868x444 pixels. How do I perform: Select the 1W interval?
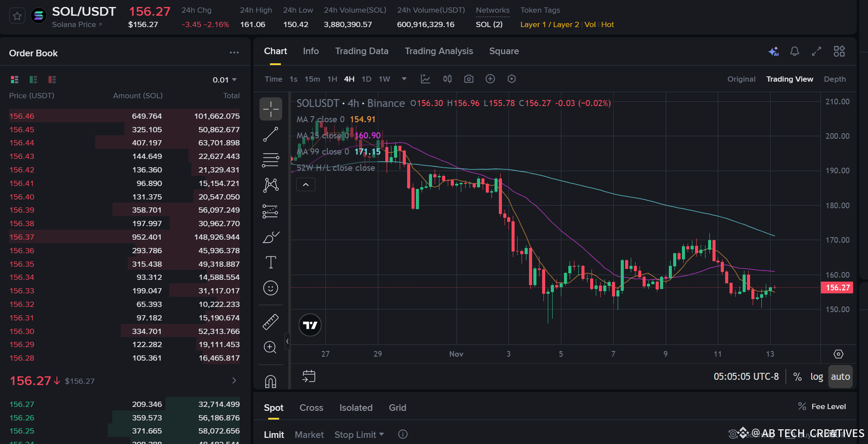click(384, 79)
